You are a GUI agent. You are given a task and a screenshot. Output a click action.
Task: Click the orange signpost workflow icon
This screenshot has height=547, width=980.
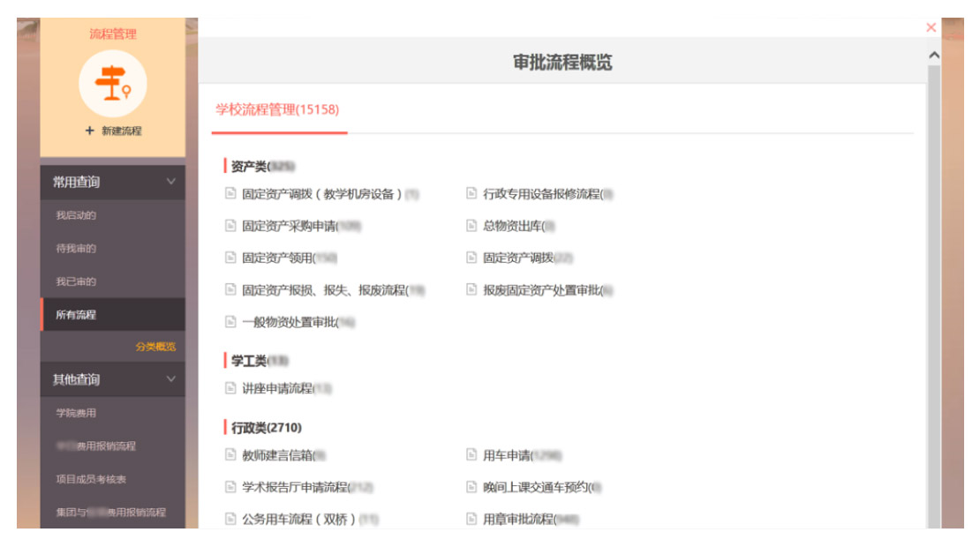point(112,84)
